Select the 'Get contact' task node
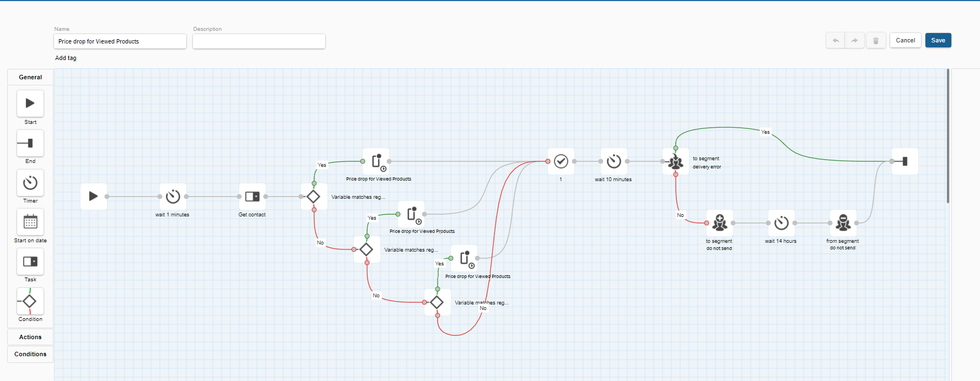This screenshot has height=381, width=980. pos(252,197)
